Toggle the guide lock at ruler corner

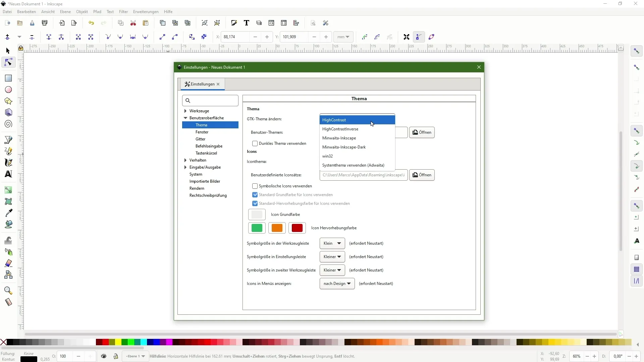point(21,48)
